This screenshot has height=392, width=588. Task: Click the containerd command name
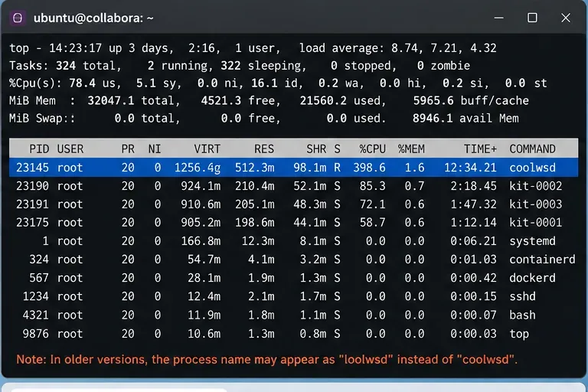coord(542,260)
